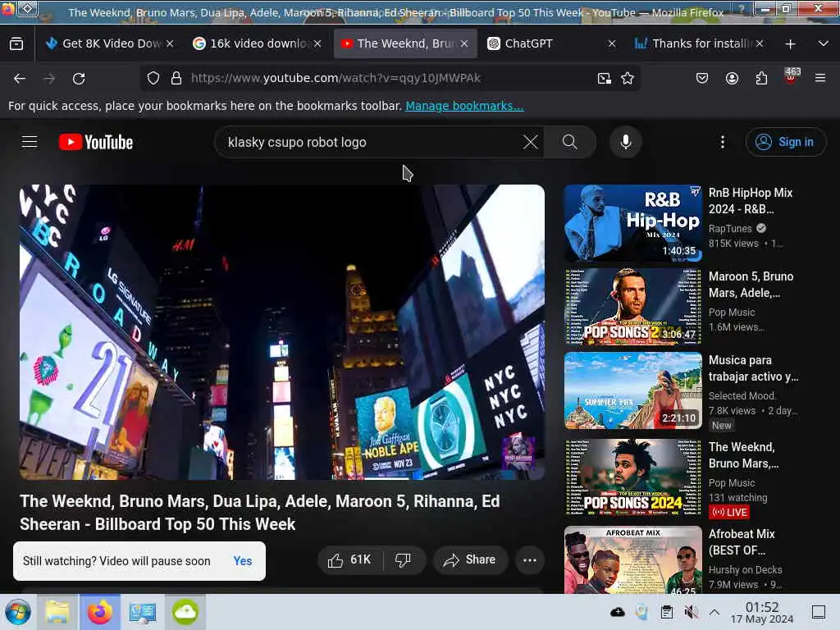Screen dimensions: 840x630
Task: Open RapTunes channel name
Action: pyautogui.click(x=731, y=229)
